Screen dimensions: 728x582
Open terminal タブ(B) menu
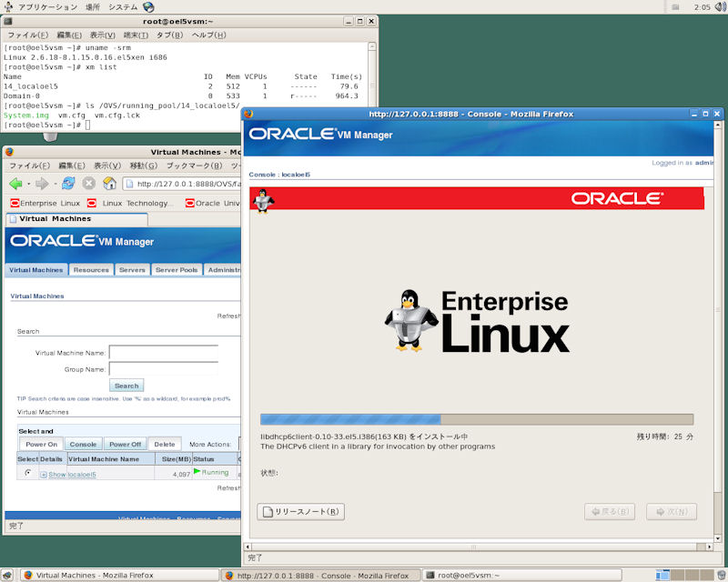(169, 35)
